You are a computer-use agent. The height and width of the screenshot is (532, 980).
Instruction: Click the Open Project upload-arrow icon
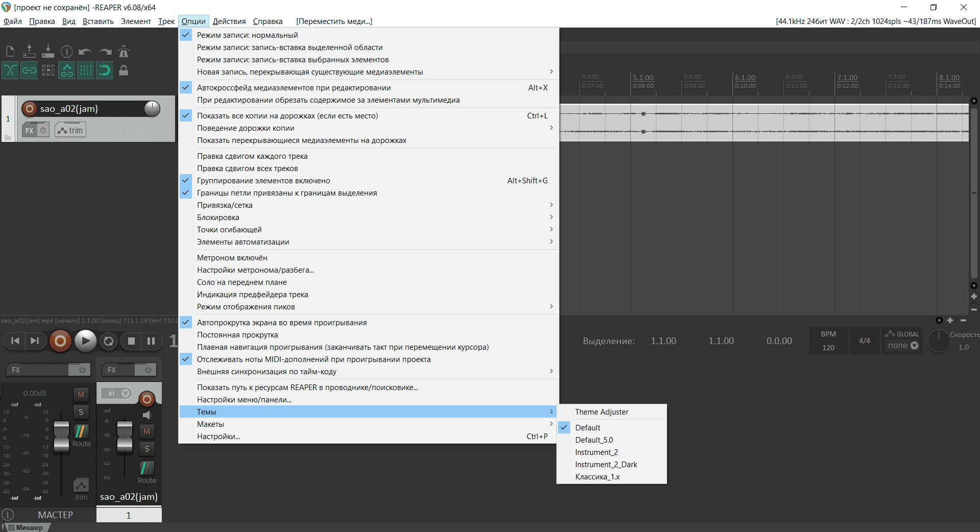(29, 52)
